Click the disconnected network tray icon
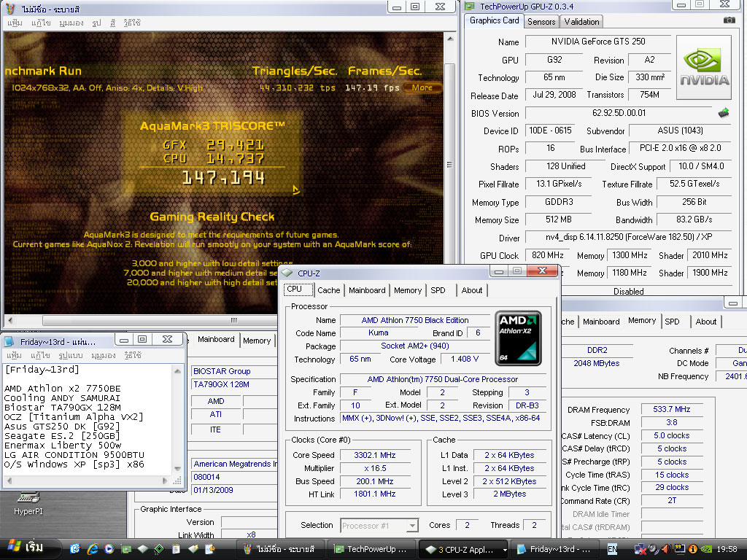Image resolution: width=747 pixels, height=560 pixels. (x=640, y=550)
